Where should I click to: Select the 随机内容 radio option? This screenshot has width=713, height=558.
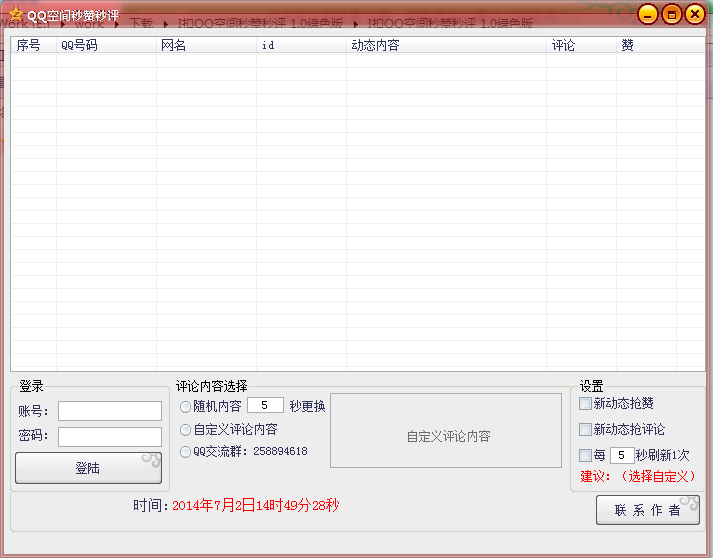click(x=185, y=407)
